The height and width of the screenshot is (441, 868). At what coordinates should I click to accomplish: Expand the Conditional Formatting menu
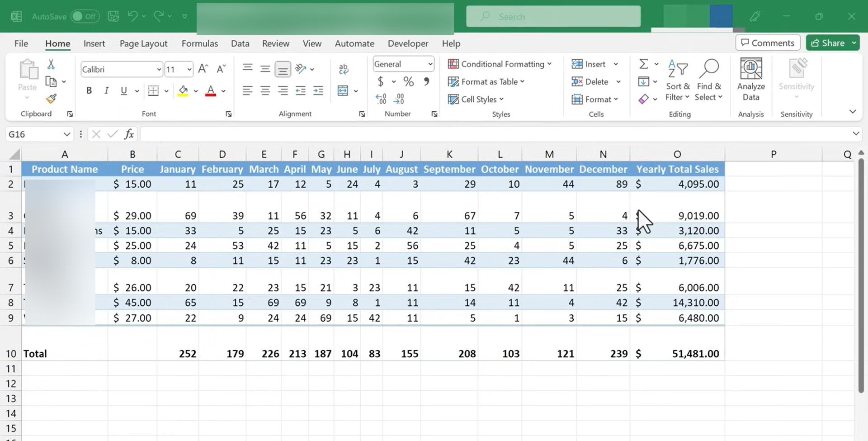tap(500, 64)
